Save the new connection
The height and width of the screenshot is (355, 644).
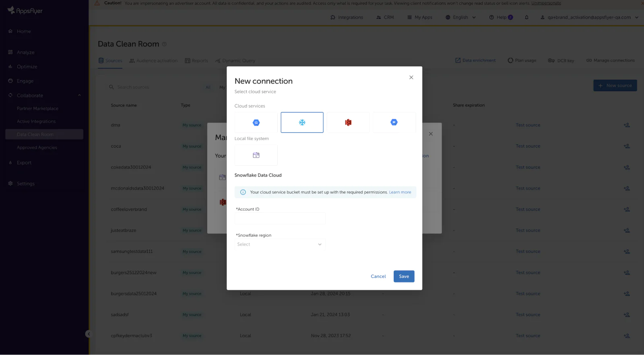point(404,276)
